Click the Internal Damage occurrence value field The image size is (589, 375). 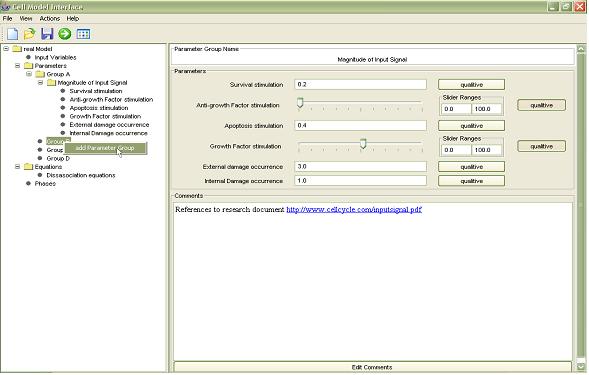[x=361, y=181]
